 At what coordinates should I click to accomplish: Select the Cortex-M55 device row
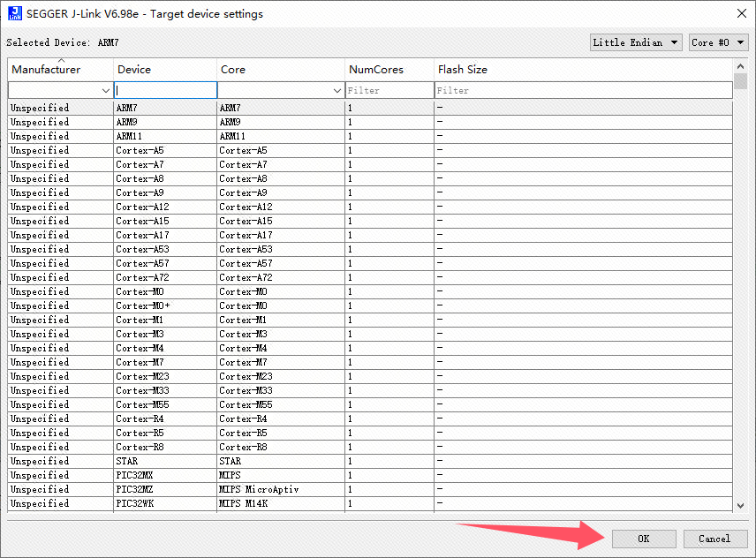point(370,404)
